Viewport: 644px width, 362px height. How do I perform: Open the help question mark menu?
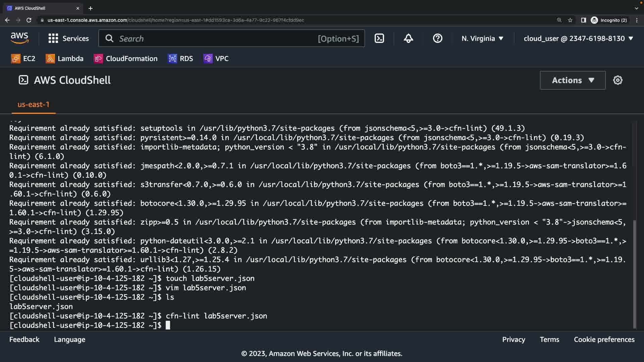[x=437, y=39]
